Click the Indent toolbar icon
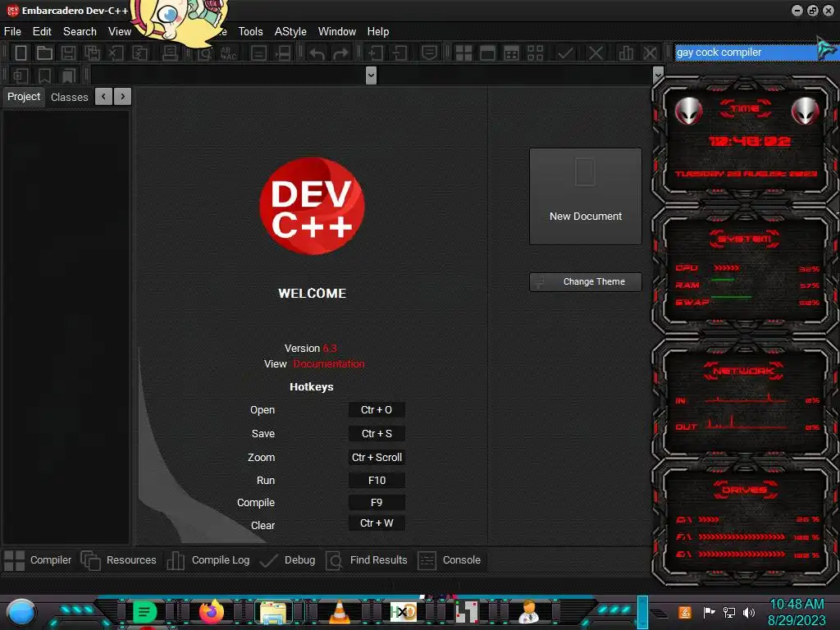 (376, 52)
